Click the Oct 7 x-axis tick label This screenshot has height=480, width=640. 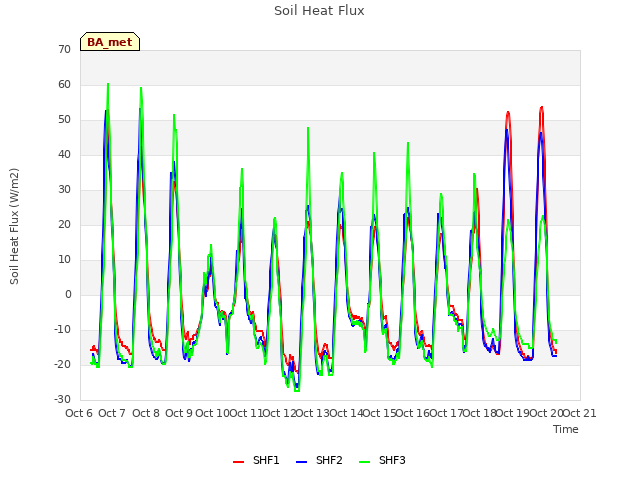pyautogui.click(x=112, y=413)
